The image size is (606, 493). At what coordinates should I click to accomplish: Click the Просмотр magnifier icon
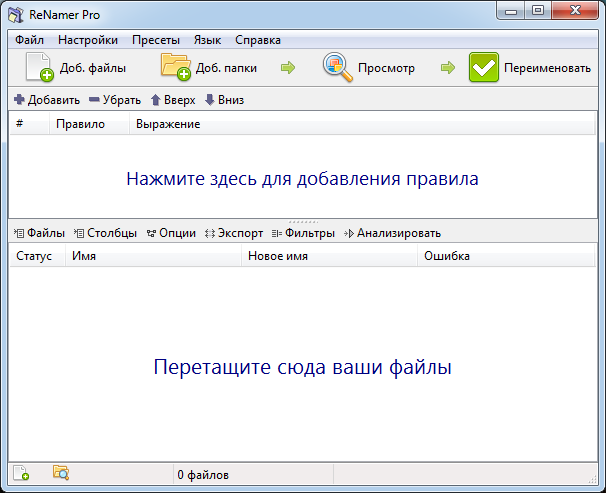[337, 67]
